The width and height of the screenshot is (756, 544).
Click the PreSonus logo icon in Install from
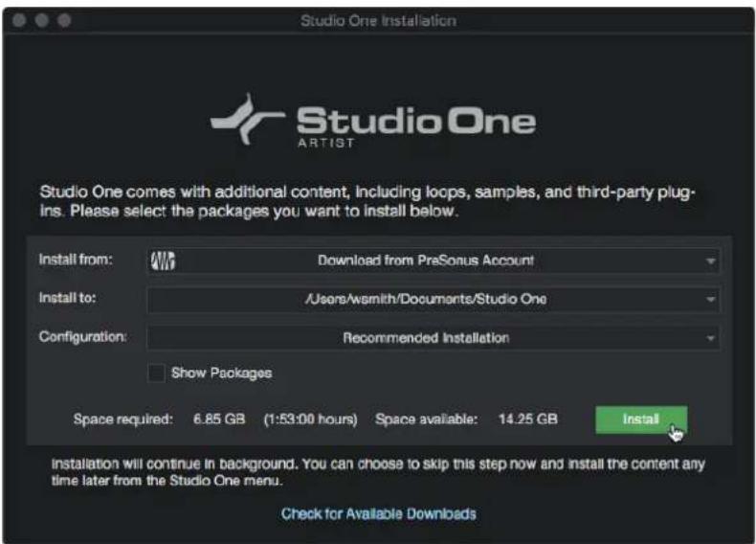point(163,261)
